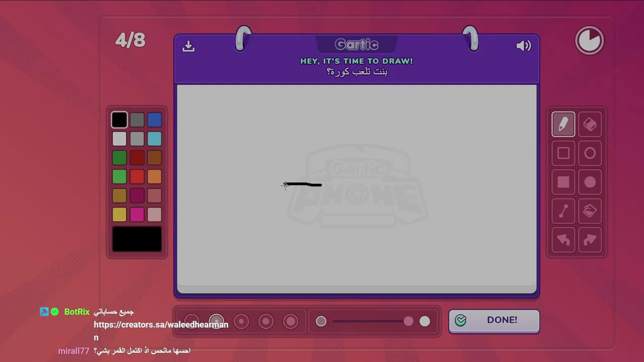Viewport: 644px width, 362px height.
Task: Click the opacity slider handle
Action: [x=409, y=321]
